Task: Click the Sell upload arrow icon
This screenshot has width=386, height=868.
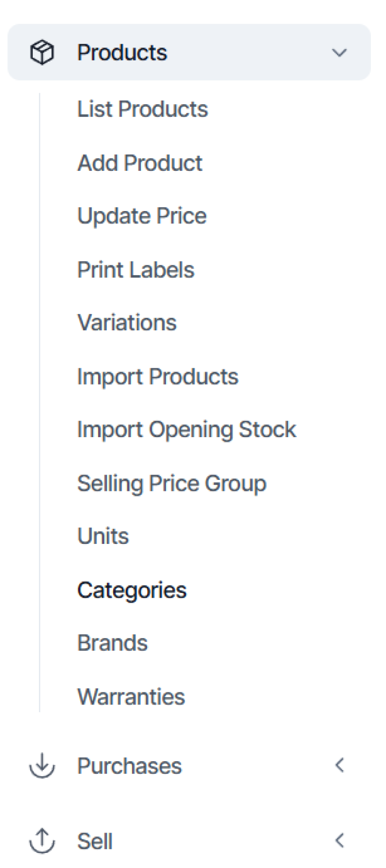Action: pyautogui.click(x=42, y=840)
